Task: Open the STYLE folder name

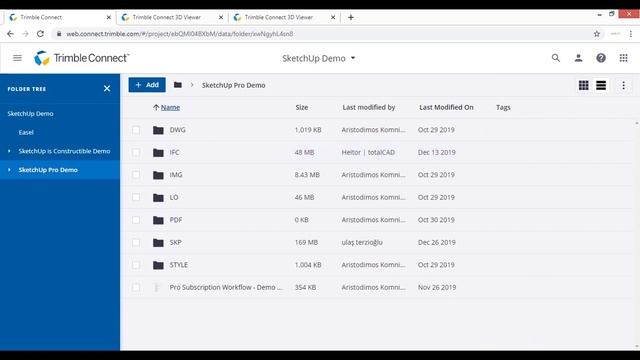Action: 179,265
